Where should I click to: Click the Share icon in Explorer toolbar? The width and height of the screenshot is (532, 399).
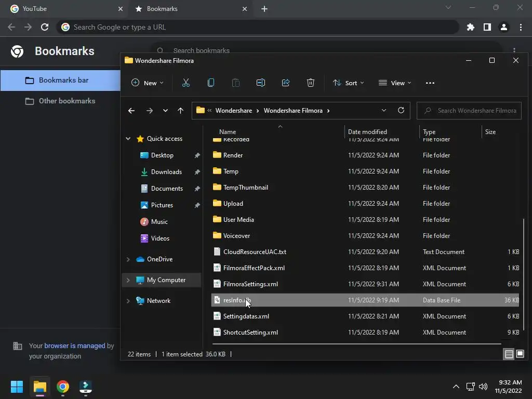point(286,83)
